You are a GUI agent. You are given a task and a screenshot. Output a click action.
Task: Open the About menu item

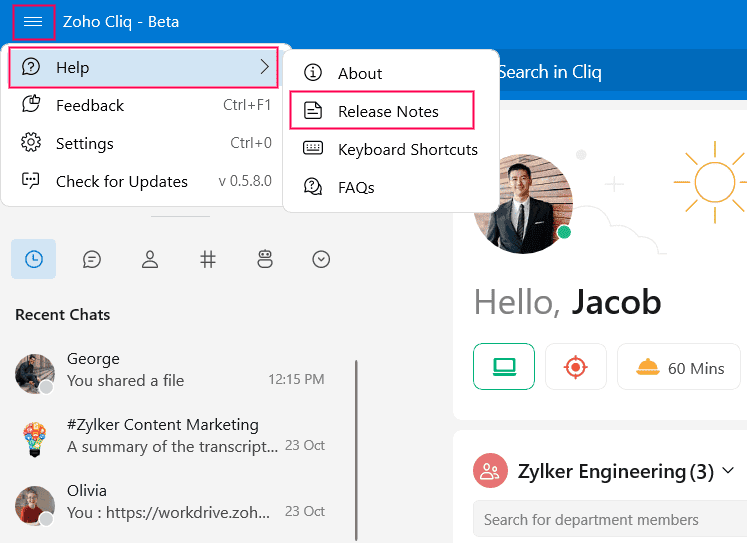(359, 73)
